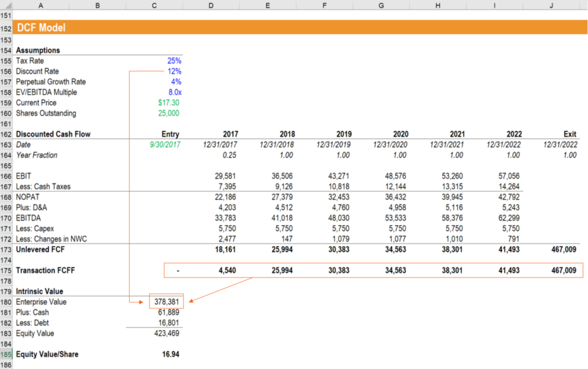Click row number 185 for Equity Value/Share

pos(6,354)
